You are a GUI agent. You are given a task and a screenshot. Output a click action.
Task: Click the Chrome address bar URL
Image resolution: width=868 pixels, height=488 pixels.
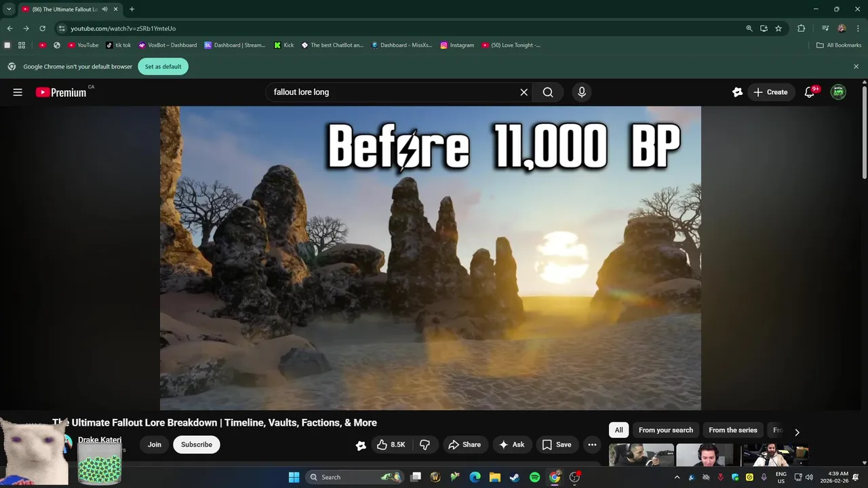123,28
